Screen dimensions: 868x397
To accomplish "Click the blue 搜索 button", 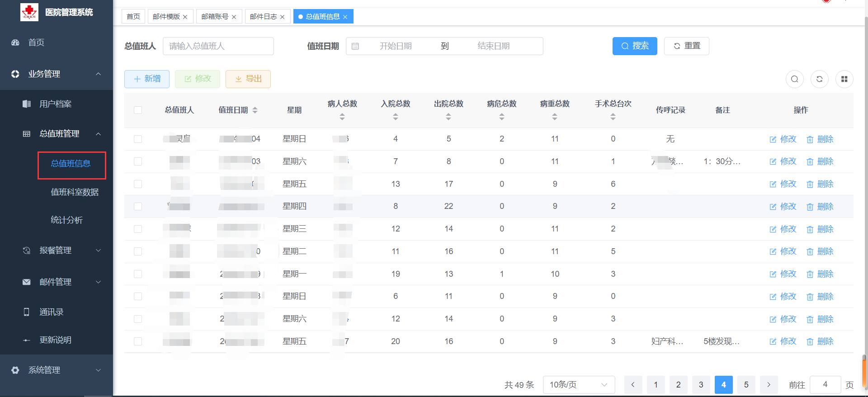I will [x=634, y=46].
